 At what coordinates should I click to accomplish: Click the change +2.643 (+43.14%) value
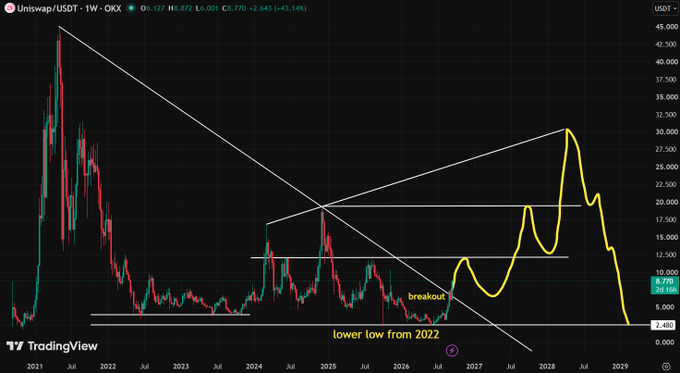[x=278, y=8]
